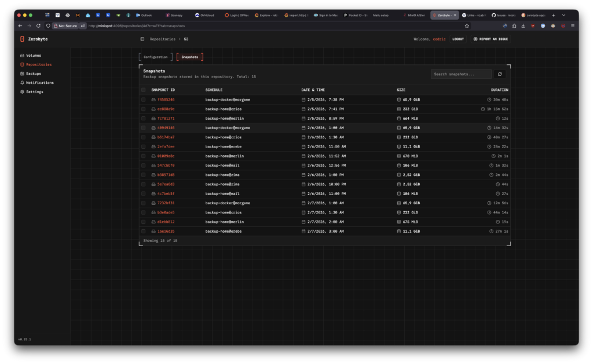This screenshot has height=364, width=593.
Task: Mark the checkbox for snapshot 547cbbf0
Action: pos(144,166)
